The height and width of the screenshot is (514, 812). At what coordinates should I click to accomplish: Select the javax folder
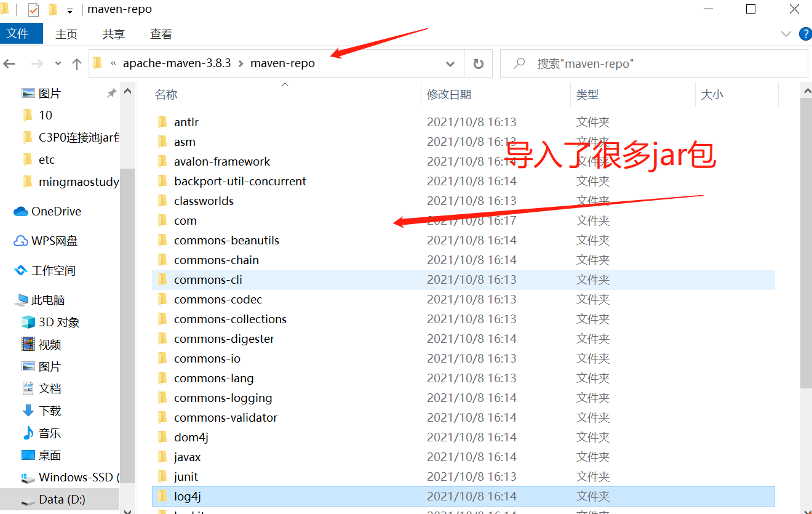[463, 457]
